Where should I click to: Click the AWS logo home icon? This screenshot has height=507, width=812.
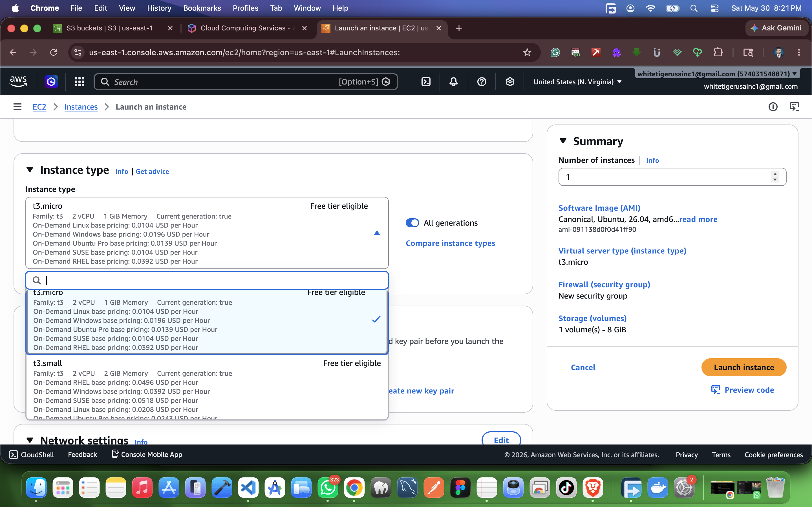[x=18, y=81]
